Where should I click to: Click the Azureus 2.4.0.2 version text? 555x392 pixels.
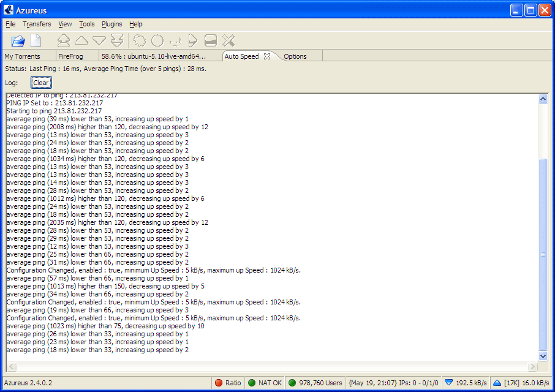pos(28,383)
